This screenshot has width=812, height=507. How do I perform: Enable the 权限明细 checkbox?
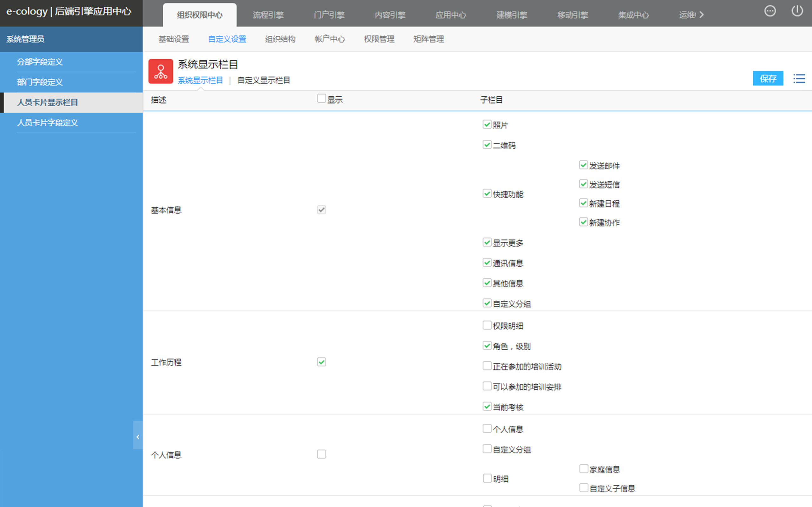[x=487, y=325]
